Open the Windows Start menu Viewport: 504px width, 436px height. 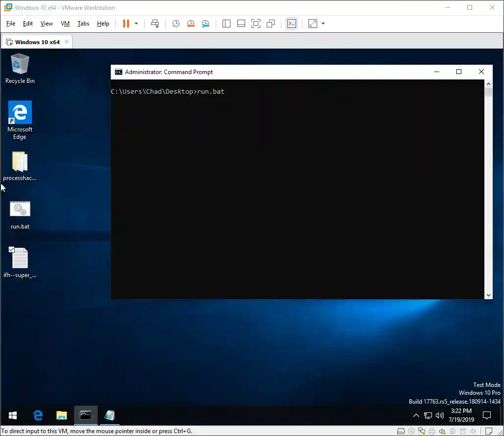pos(12,415)
